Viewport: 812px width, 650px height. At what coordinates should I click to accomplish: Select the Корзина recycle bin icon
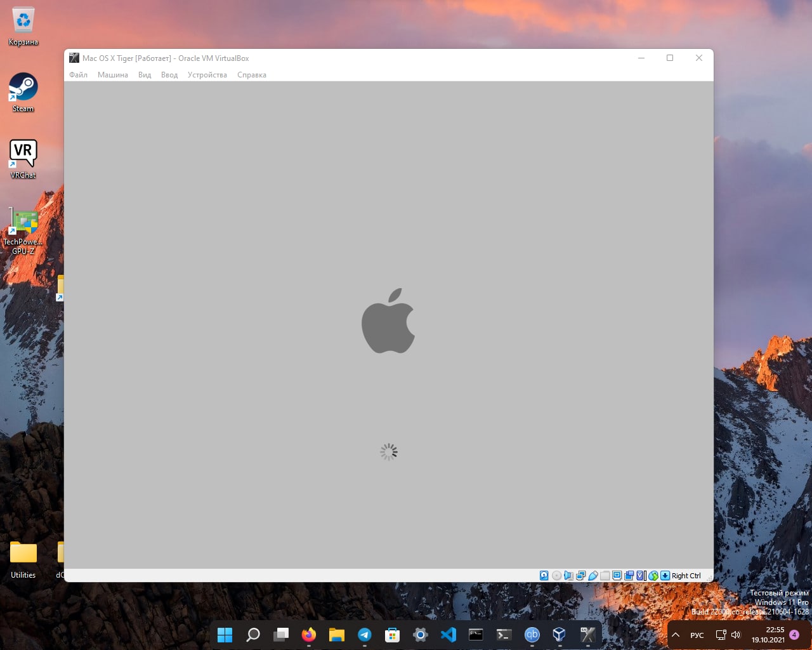click(x=23, y=27)
